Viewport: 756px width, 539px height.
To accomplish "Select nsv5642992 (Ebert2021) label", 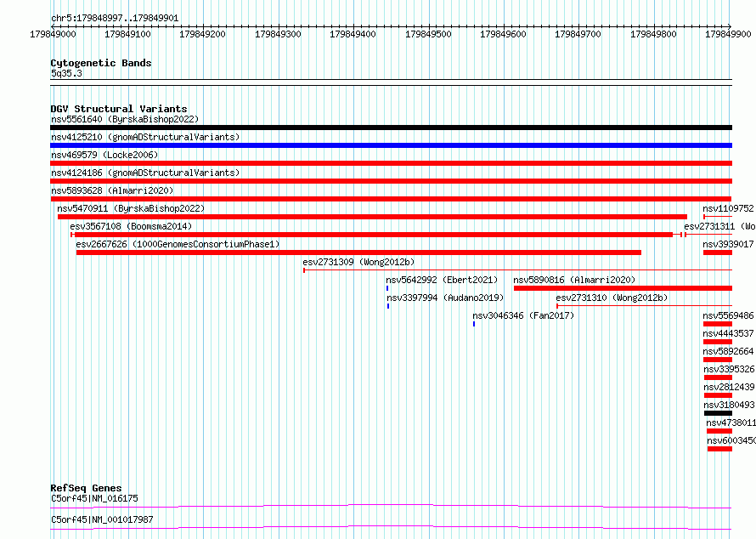I will click(442, 280).
